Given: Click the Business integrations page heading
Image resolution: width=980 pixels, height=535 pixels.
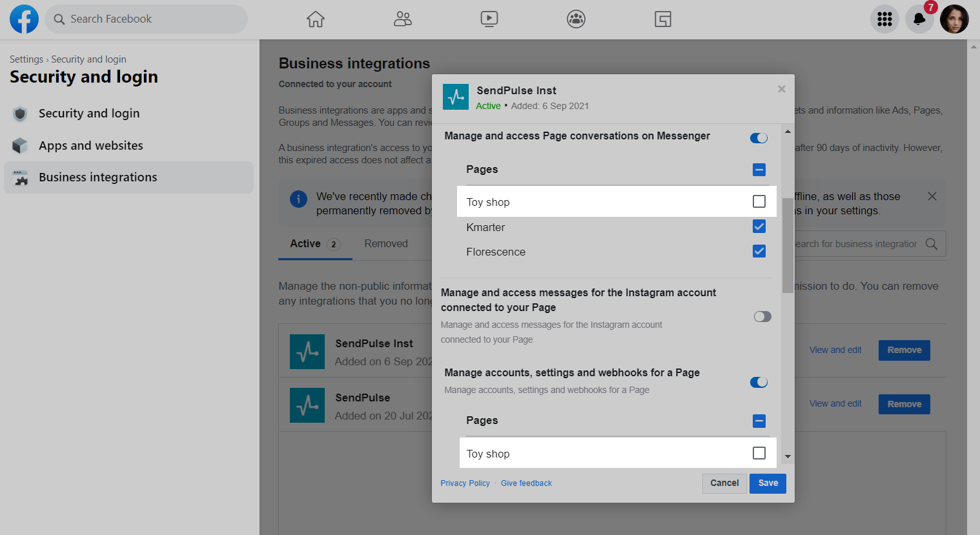Looking at the screenshot, I should pos(354,63).
